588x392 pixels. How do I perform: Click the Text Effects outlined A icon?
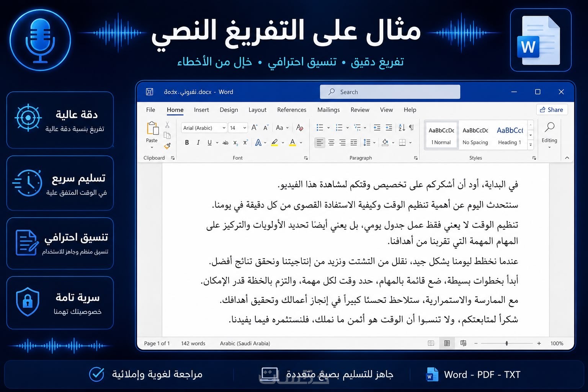point(258,142)
